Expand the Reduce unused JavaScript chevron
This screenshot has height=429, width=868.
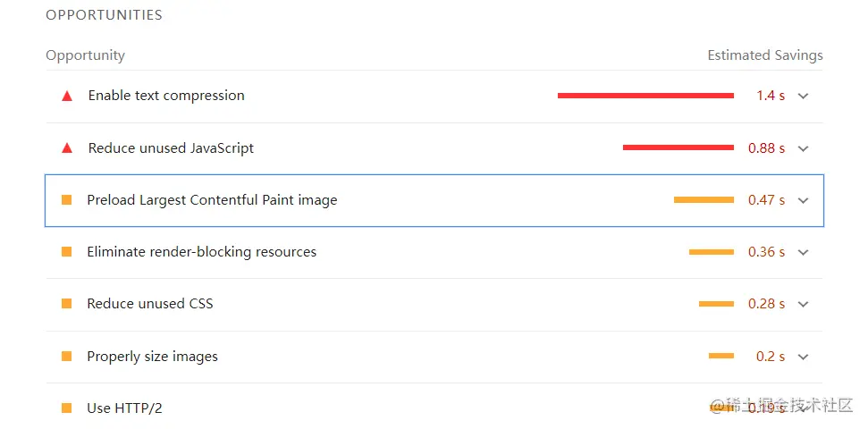tap(803, 148)
